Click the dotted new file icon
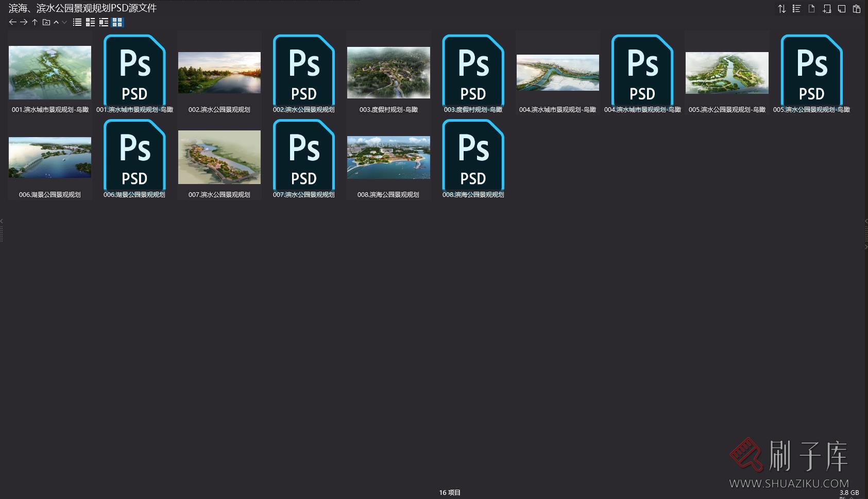This screenshot has height=499, width=868. point(811,9)
